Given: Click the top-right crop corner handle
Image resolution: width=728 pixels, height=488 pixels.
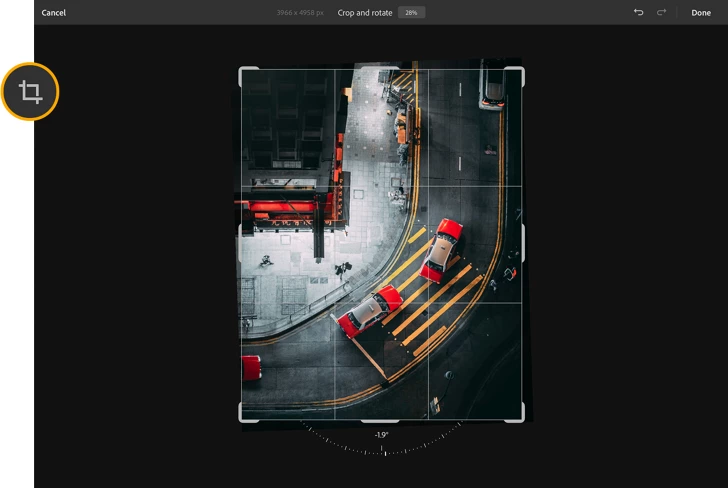Looking at the screenshot, I should coord(520,71).
